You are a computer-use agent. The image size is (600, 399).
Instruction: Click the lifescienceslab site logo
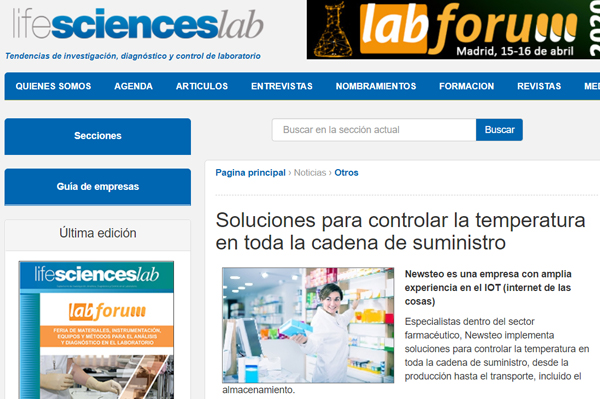[138, 24]
